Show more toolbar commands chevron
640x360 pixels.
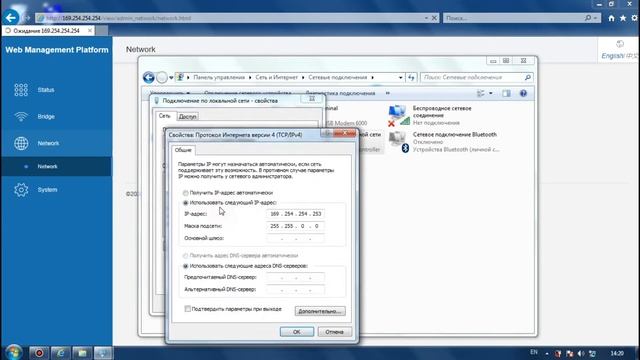pyautogui.click(x=388, y=93)
